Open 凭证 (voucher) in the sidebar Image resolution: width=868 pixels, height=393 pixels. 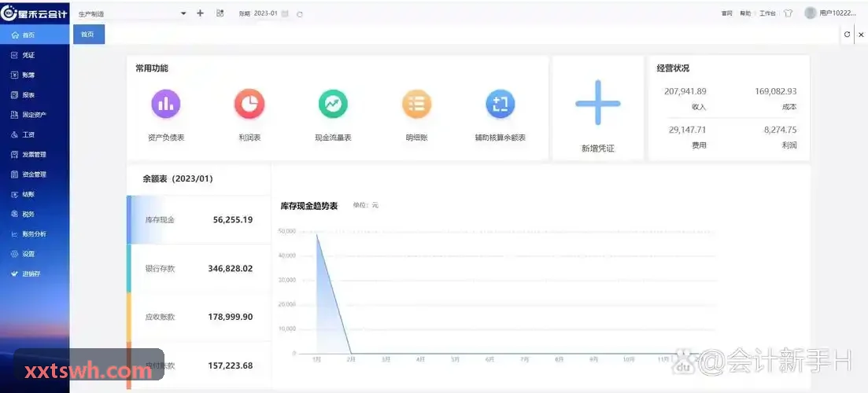(35, 55)
